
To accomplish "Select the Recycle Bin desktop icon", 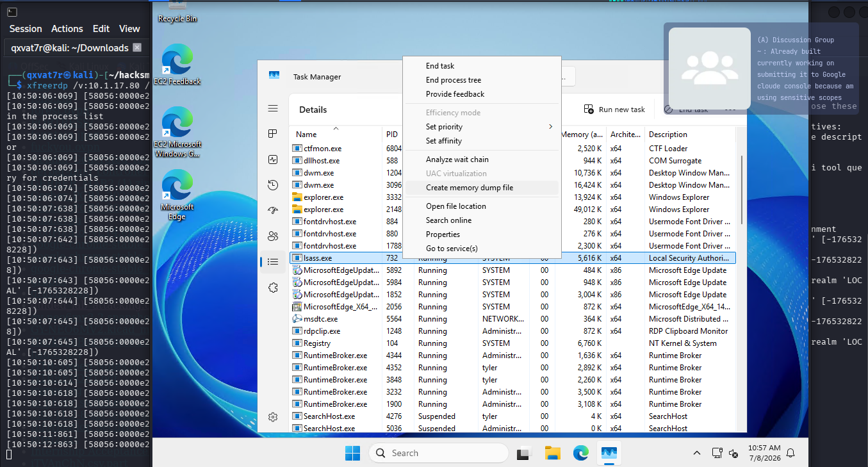I will pos(177,12).
